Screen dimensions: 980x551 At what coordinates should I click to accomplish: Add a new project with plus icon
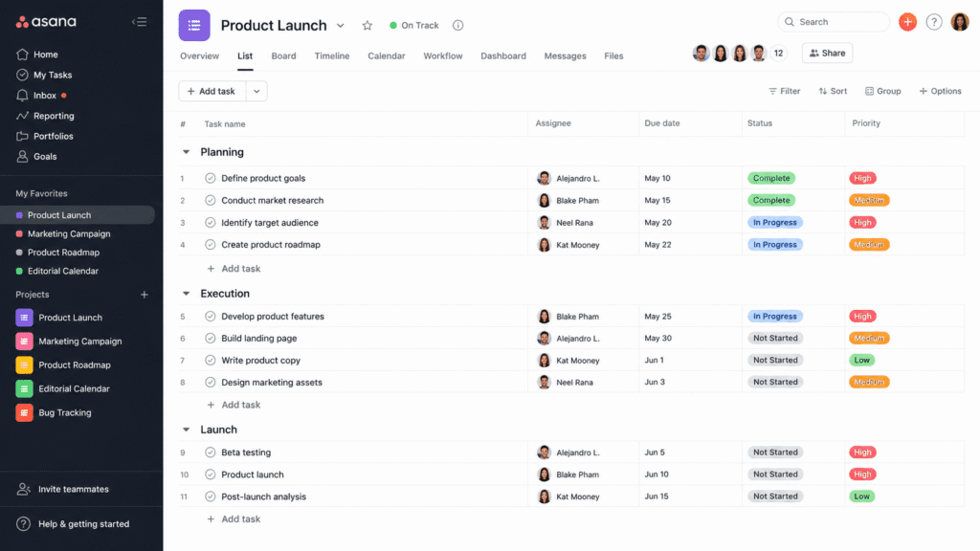145,295
